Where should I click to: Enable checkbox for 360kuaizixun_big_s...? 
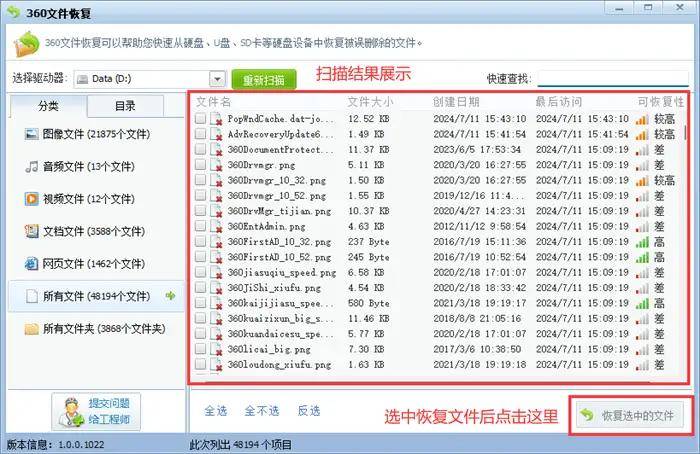point(200,318)
